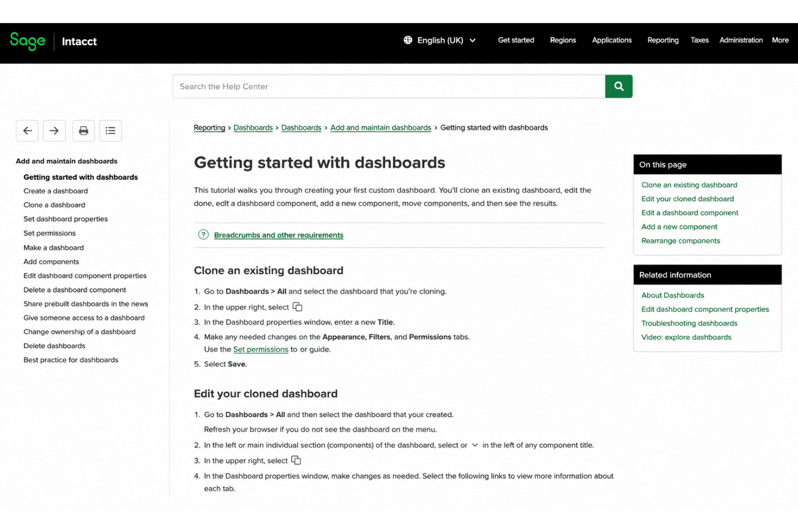This screenshot has height=532, width=798.
Task: Expand Breadcrumbs and other requirements section
Action: (278, 235)
